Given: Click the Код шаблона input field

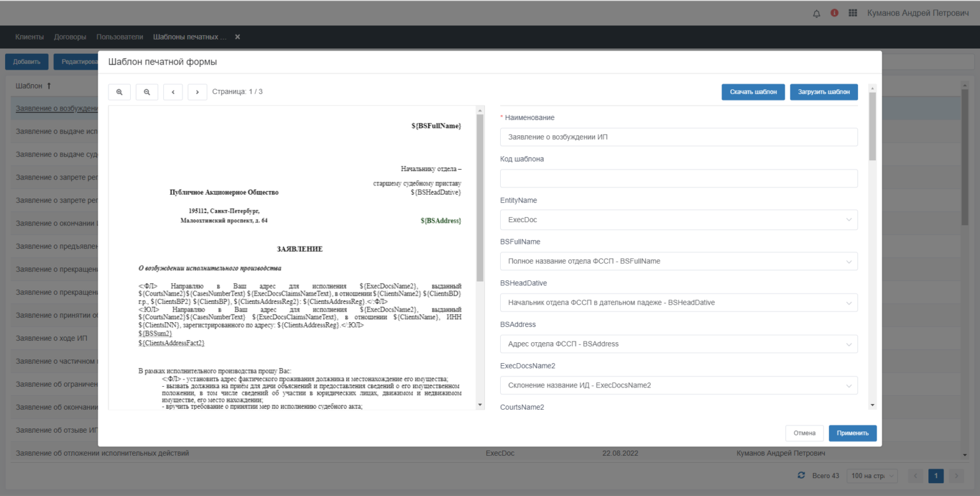Looking at the screenshot, I should click(679, 179).
